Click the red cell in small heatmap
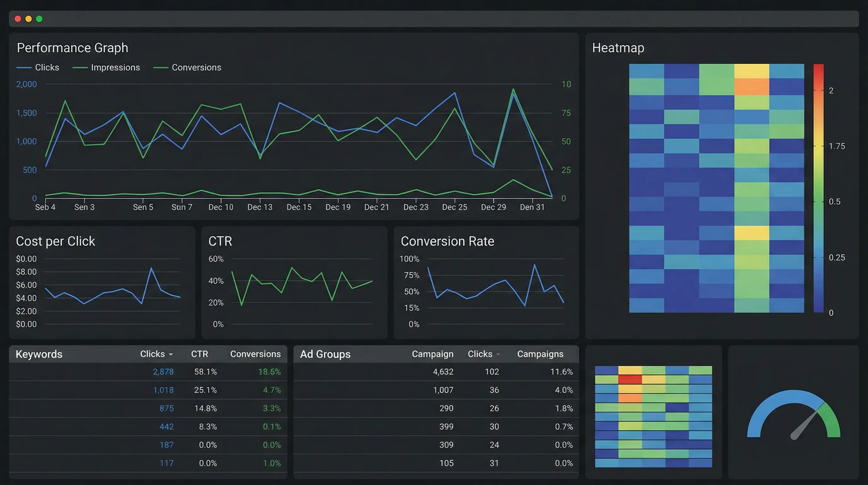The height and width of the screenshot is (485, 868). (630, 380)
